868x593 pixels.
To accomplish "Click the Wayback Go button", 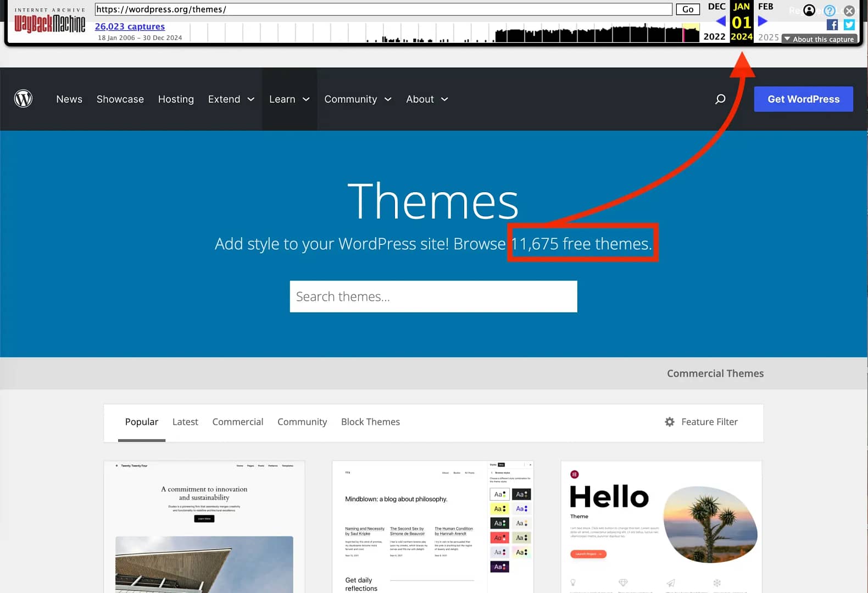I will (688, 9).
